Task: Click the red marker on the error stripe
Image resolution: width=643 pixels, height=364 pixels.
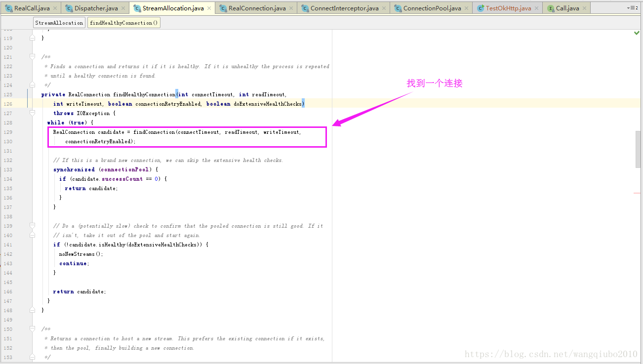Action: coord(637,193)
